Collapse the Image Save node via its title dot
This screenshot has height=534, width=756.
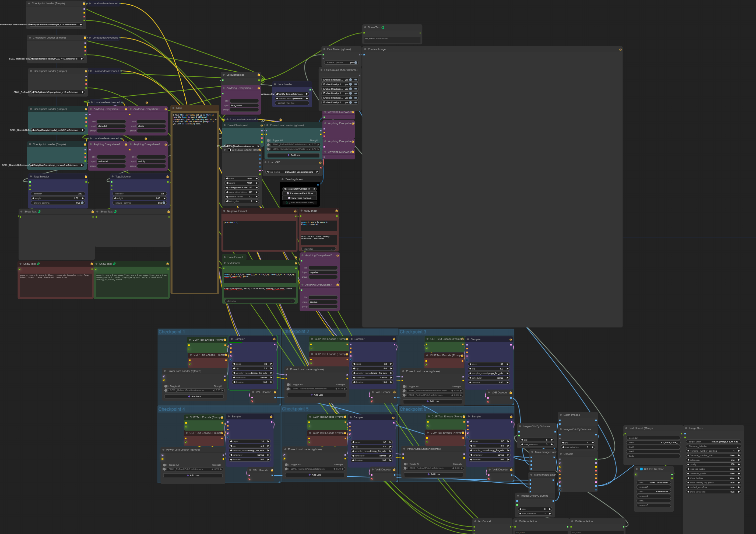[686, 428]
